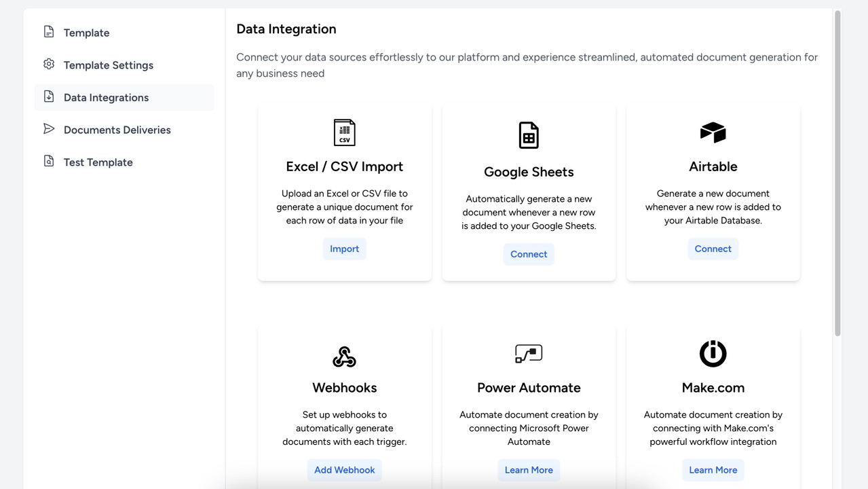The height and width of the screenshot is (489, 868).
Task: Open Documents Deliveries section
Action: pyautogui.click(x=117, y=130)
